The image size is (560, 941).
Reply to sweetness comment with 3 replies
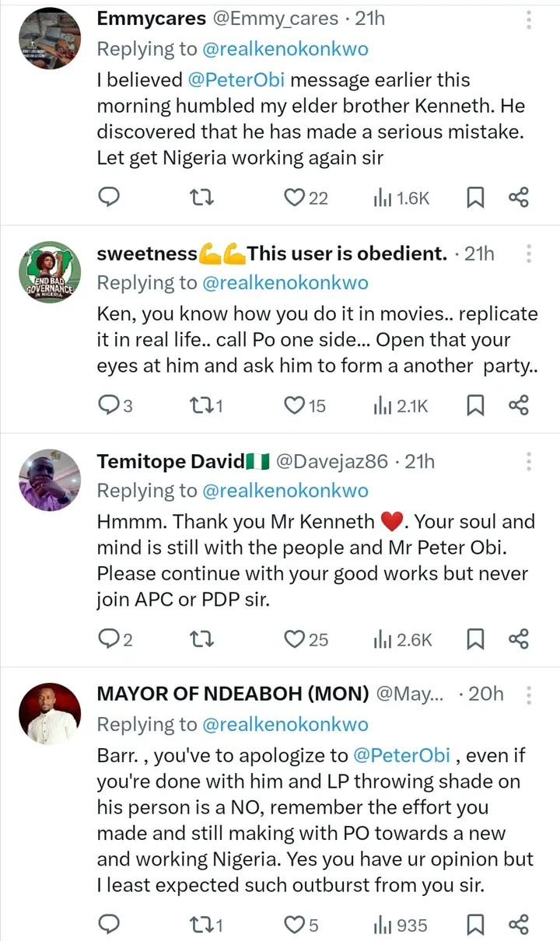(x=109, y=405)
